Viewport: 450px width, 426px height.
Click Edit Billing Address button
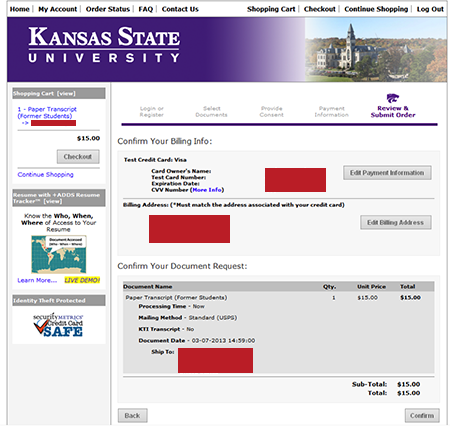coord(396,222)
